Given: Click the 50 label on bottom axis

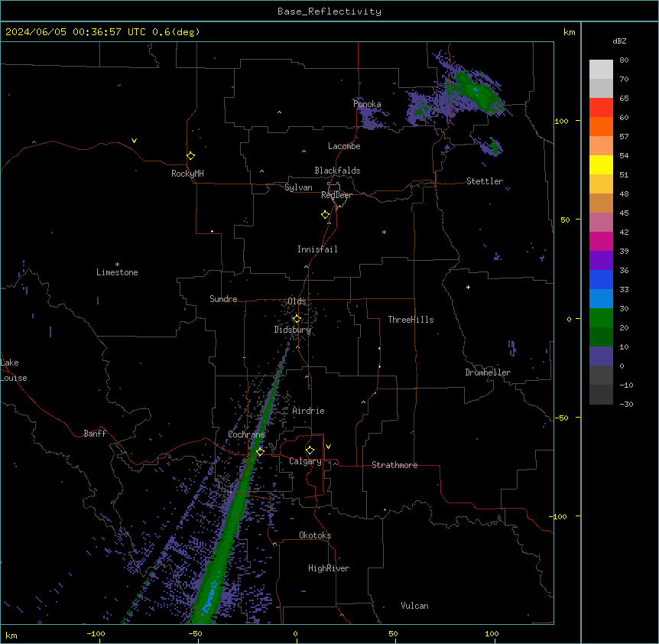Looking at the screenshot, I should click(x=392, y=633).
